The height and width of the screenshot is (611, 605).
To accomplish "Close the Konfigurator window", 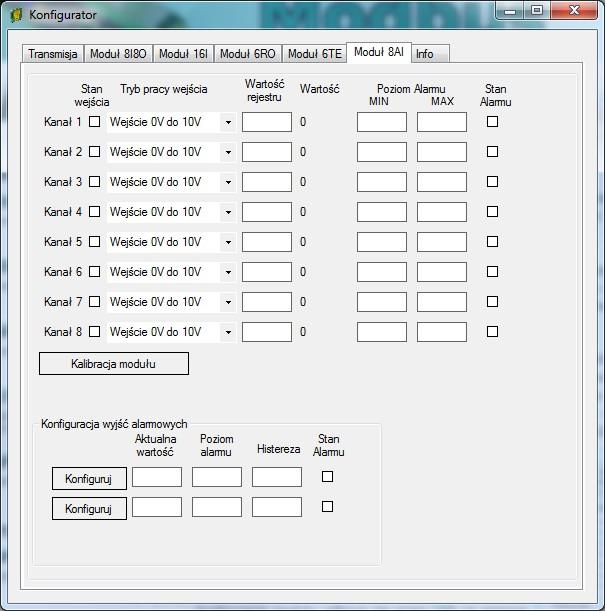I will [574, 11].
